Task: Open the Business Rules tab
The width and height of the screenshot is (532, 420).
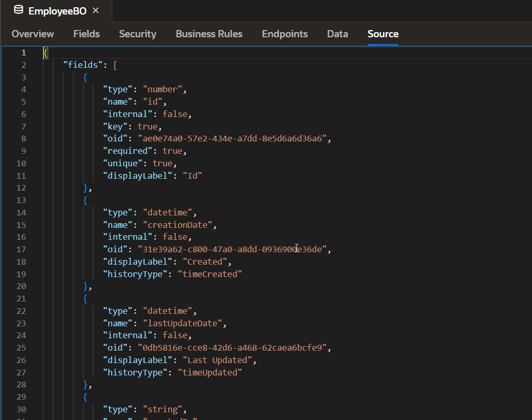Action: pos(209,34)
